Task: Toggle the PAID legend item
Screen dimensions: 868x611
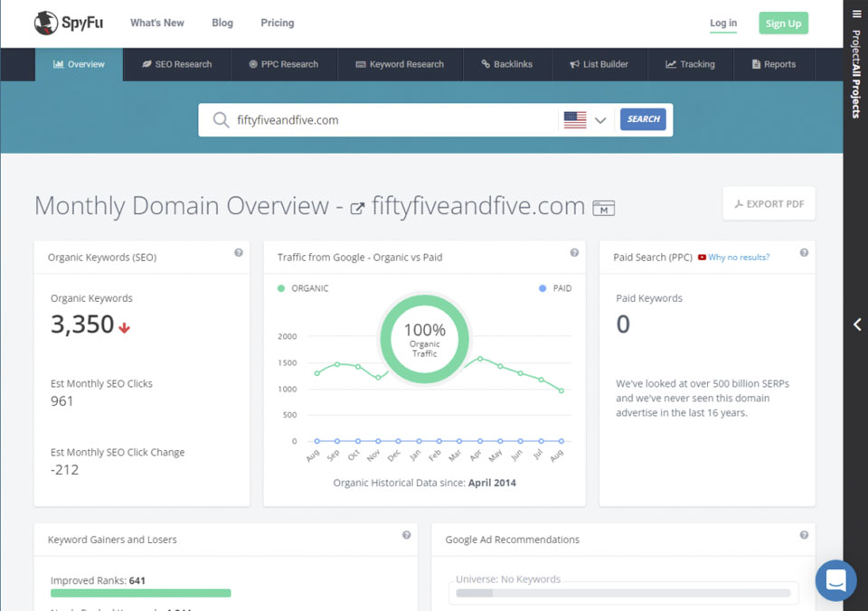Action: (555, 288)
